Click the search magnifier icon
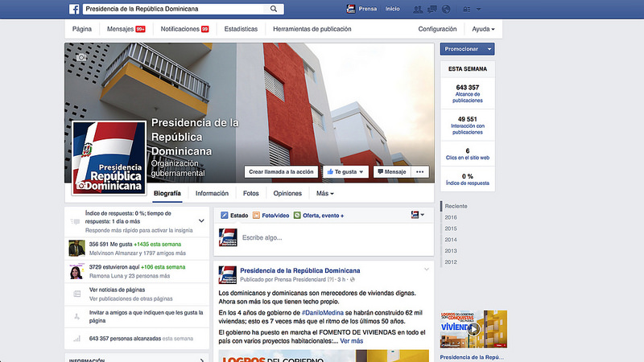Screen dimensions: 644x362 (x=274, y=9)
